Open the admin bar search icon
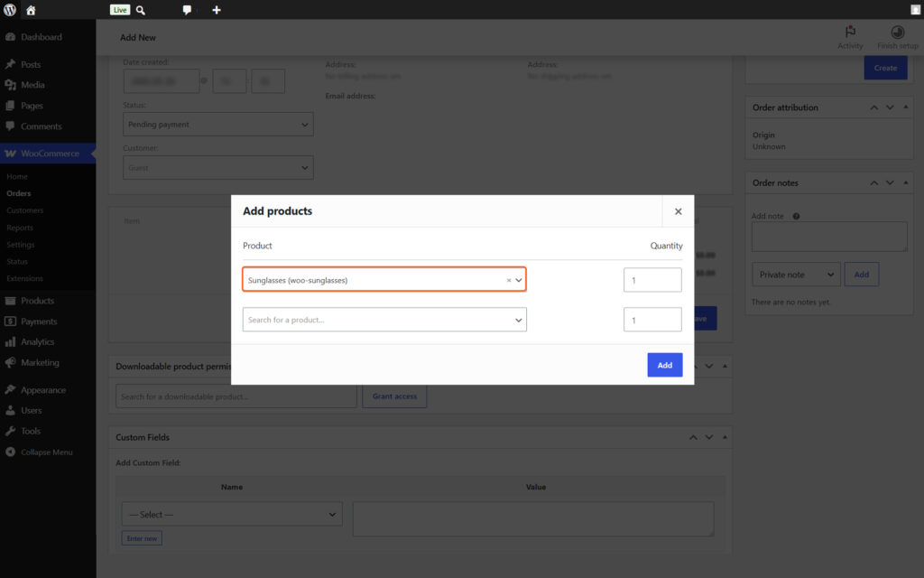 point(141,10)
